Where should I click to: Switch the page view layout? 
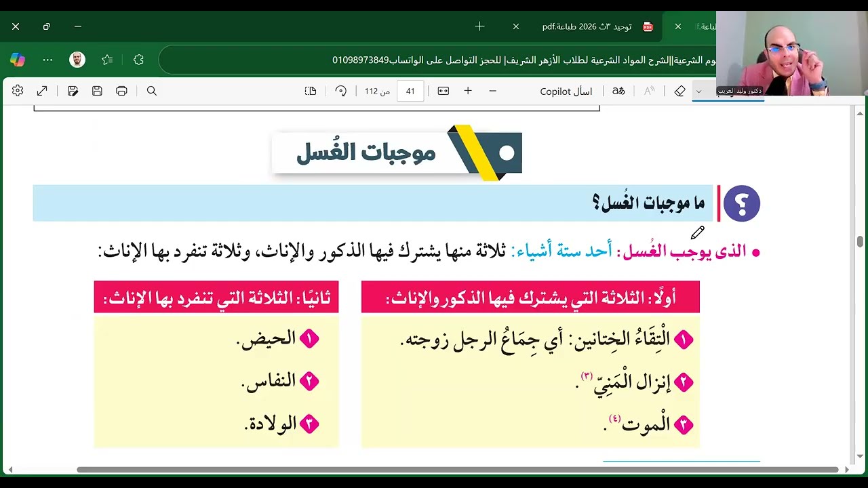311,91
